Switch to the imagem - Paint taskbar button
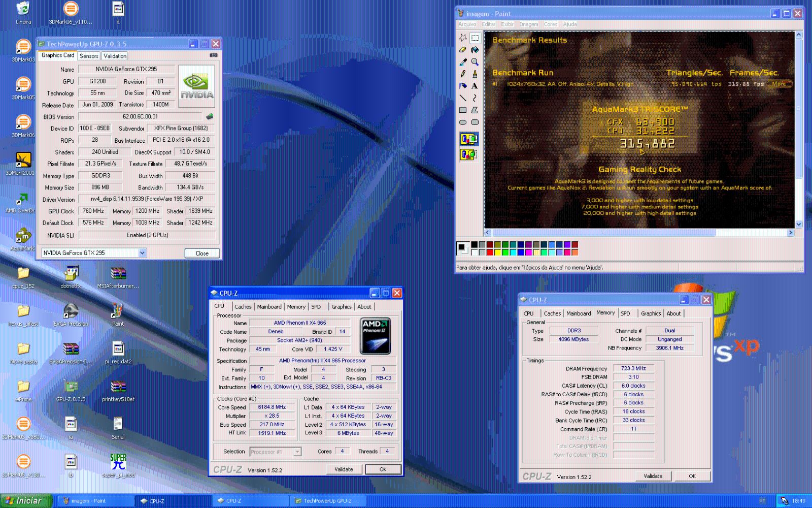The image size is (812, 508). click(95, 501)
